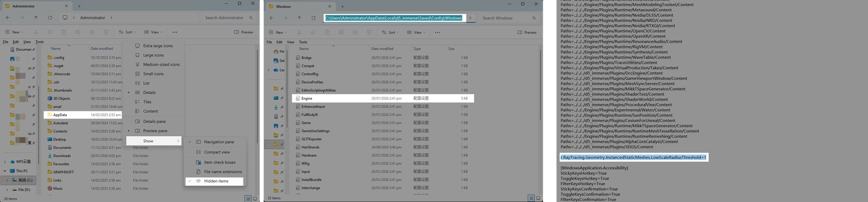Refresh the Administrator folder view

[x=50, y=17]
